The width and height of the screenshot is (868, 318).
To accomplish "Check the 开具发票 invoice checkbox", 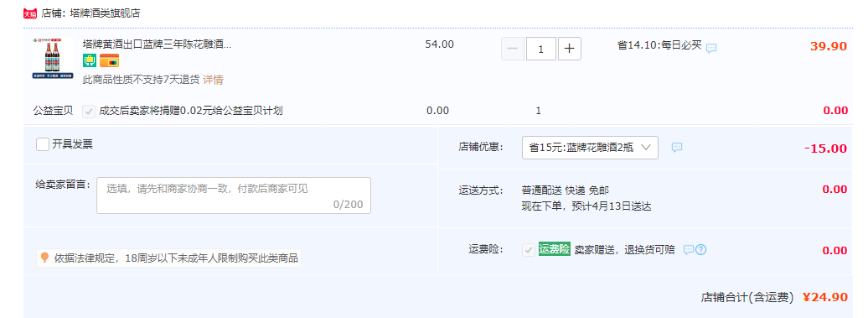I will coord(43,144).
